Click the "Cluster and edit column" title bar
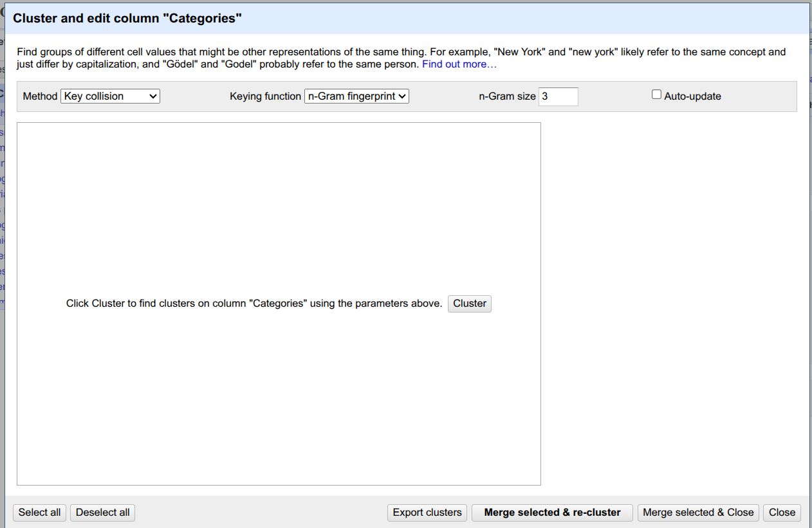Viewport: 812px width, 528px height. [127, 19]
